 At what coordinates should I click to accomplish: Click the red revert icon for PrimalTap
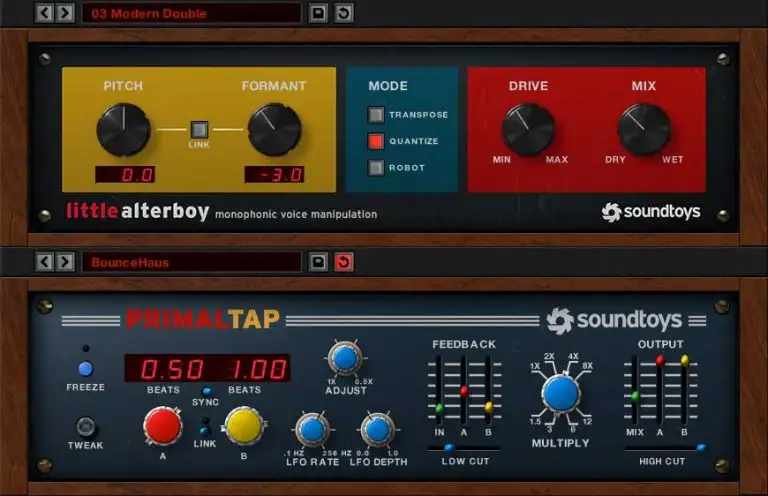coord(344,262)
